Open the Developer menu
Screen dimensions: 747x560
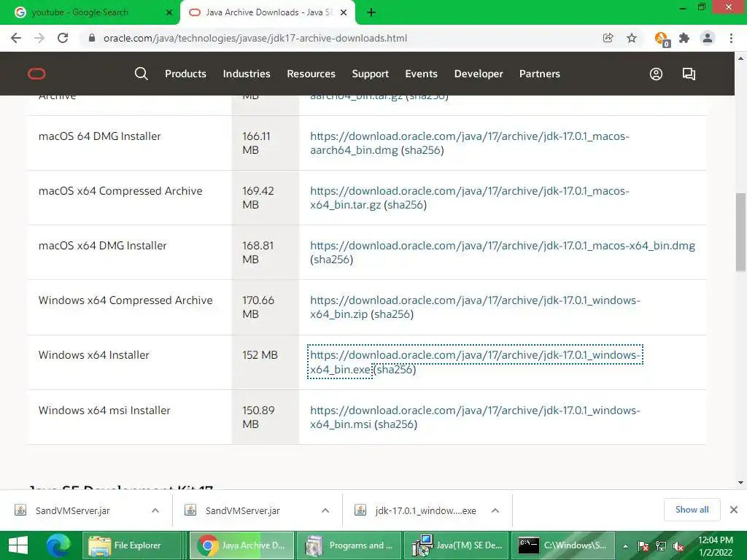[x=479, y=74]
